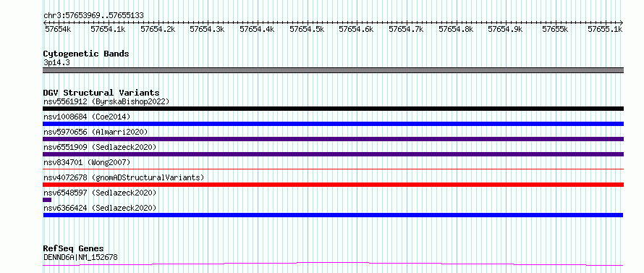
Task: Open variant label nsv6548597 (Sedlazeck2020)
Action: [100, 193]
